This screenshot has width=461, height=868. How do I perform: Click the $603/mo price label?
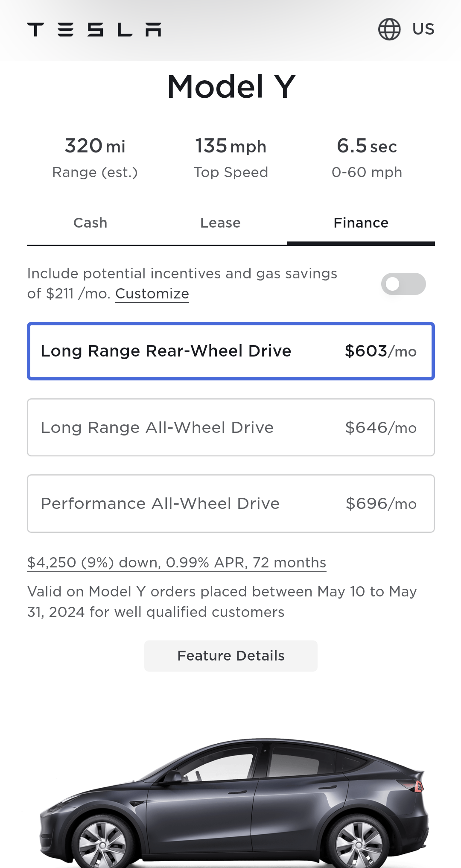tap(380, 351)
